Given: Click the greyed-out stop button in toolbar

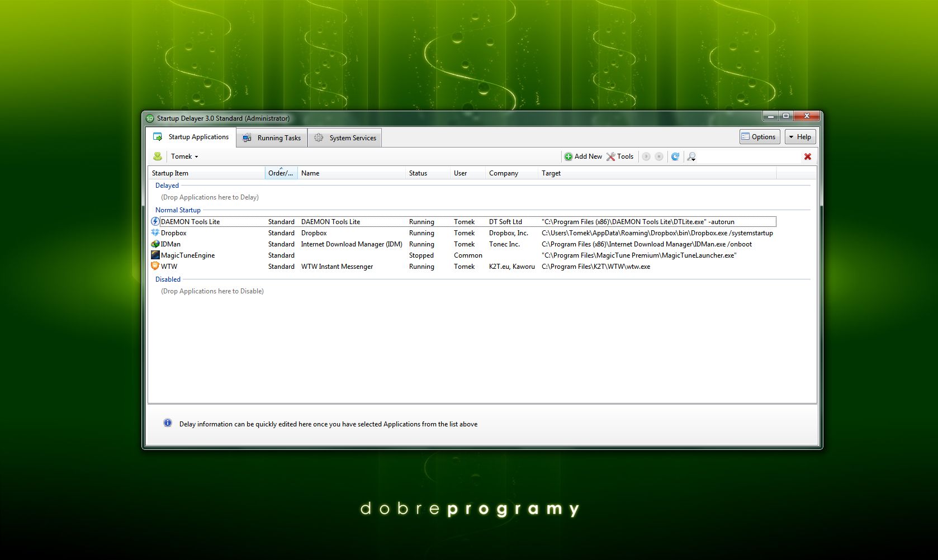Looking at the screenshot, I should (659, 156).
